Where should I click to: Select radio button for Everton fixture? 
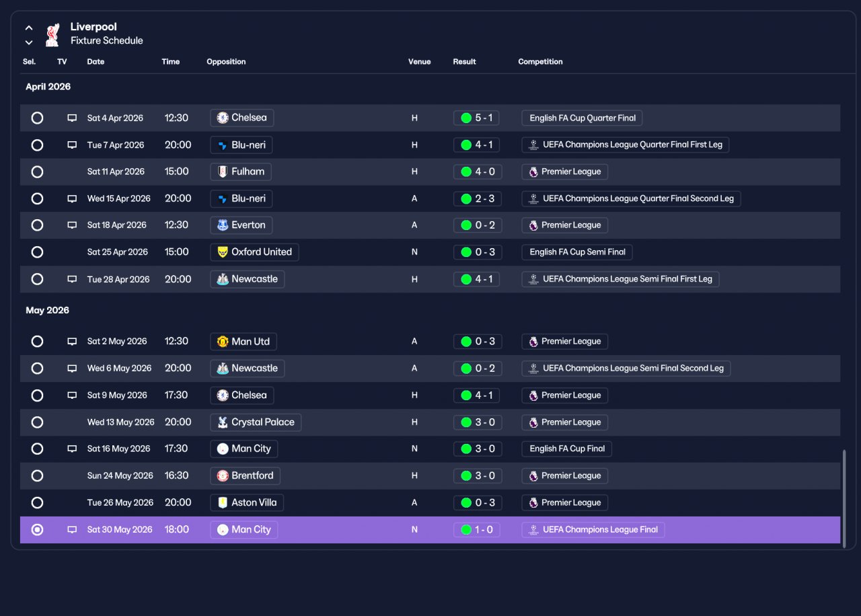pos(37,225)
